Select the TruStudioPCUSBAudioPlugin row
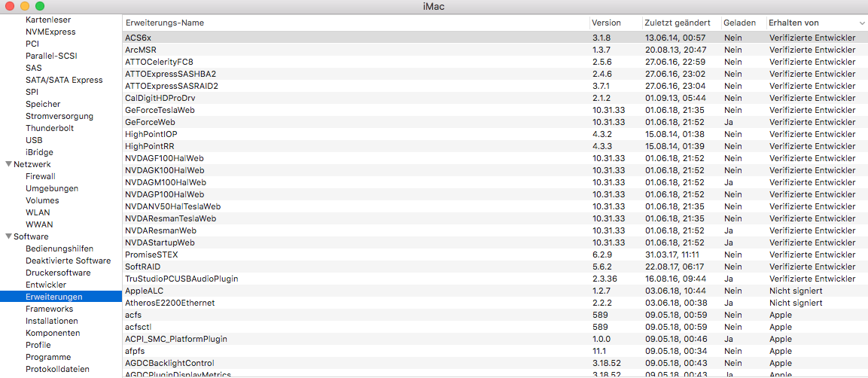This screenshot has height=378, width=868. 495,279
